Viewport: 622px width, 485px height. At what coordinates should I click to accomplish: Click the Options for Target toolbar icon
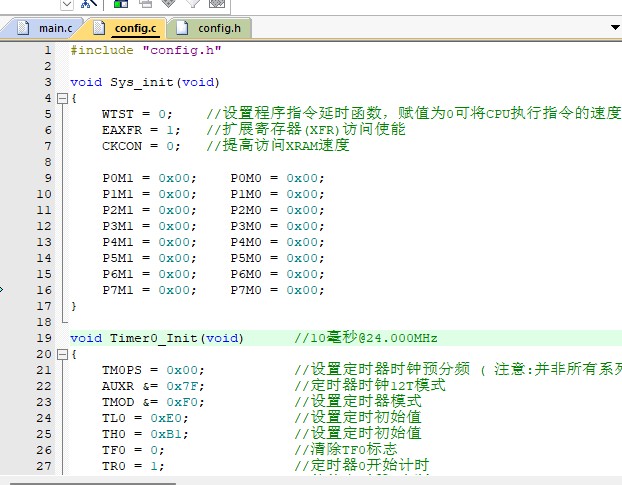coord(88,4)
